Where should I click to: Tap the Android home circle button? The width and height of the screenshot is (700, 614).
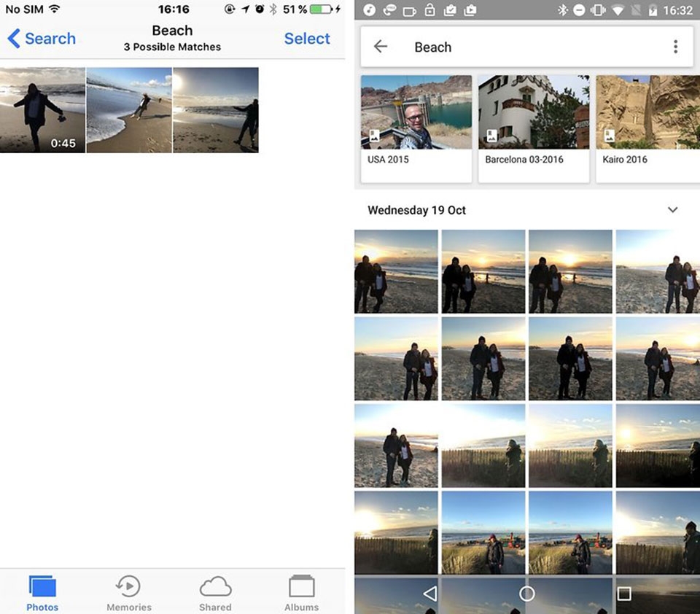(526, 594)
